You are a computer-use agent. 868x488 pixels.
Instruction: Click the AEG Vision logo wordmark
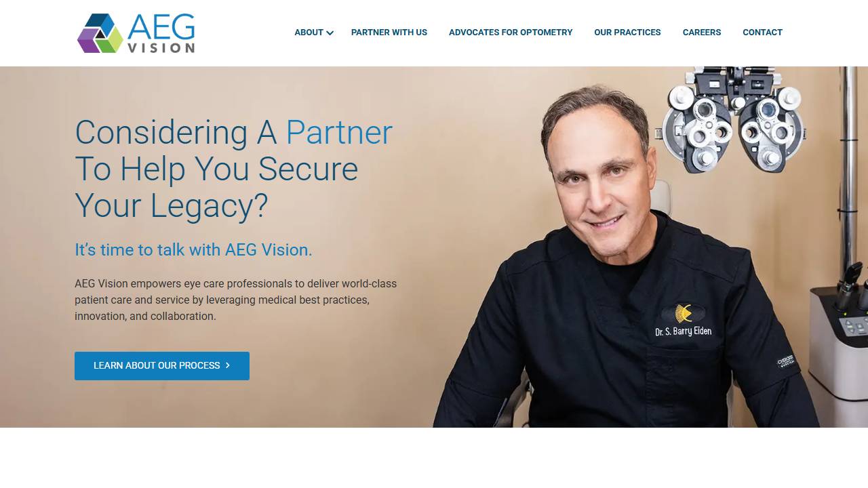[x=161, y=33]
